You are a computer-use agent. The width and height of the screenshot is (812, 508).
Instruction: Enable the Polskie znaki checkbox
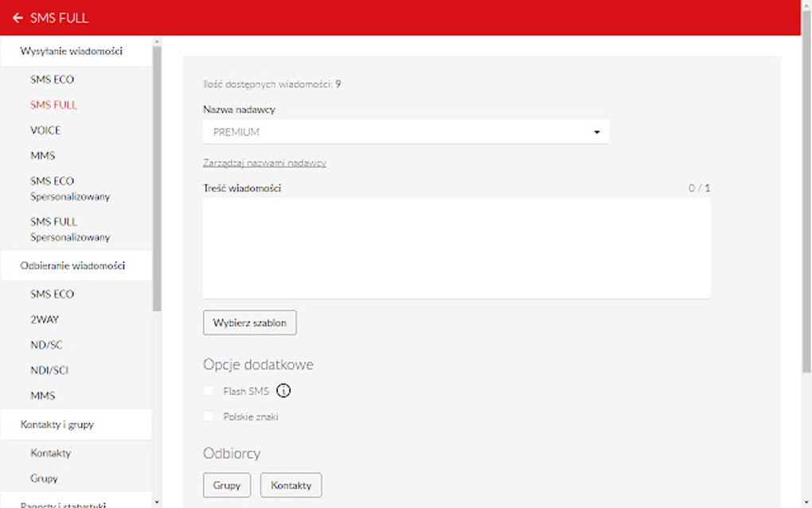pyautogui.click(x=209, y=416)
